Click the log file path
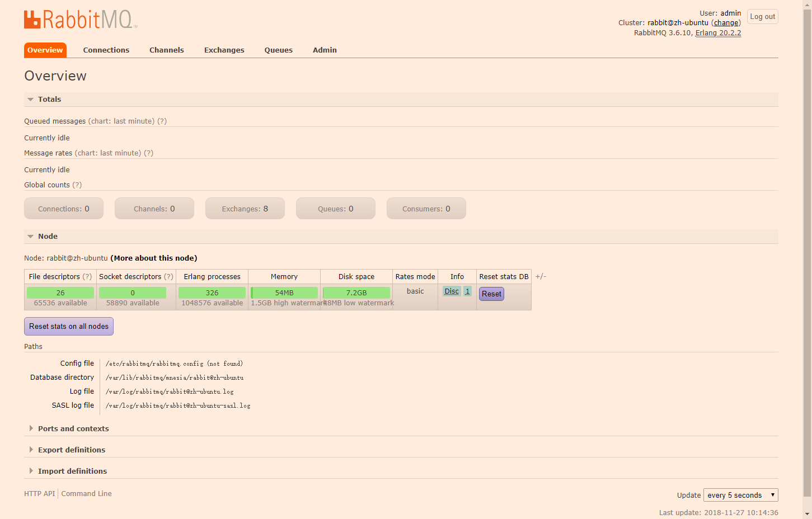The height and width of the screenshot is (519, 812). (170, 391)
